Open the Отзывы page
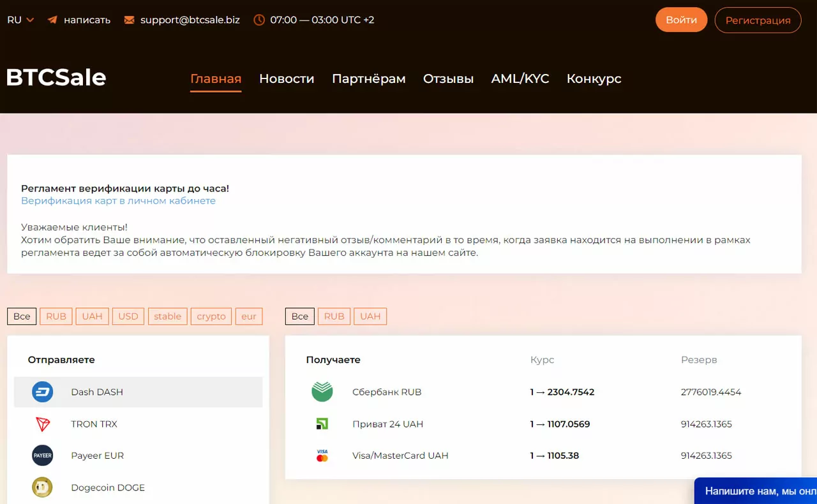The image size is (817, 504). 448,78
